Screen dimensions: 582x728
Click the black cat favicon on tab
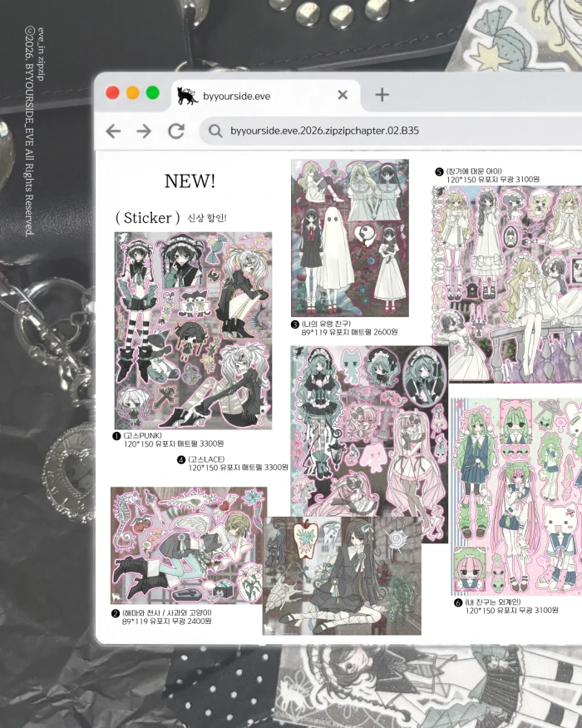188,96
